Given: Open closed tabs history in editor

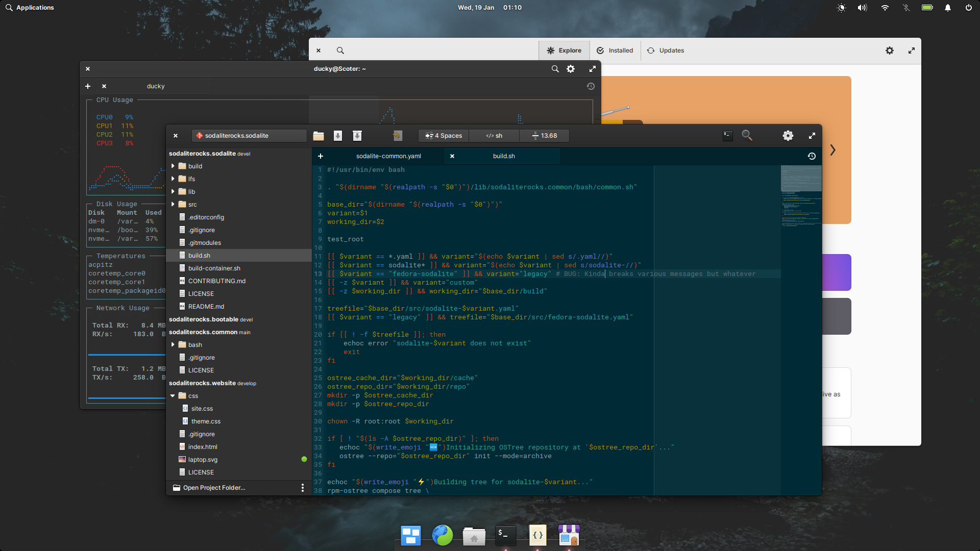Looking at the screenshot, I should (x=812, y=156).
